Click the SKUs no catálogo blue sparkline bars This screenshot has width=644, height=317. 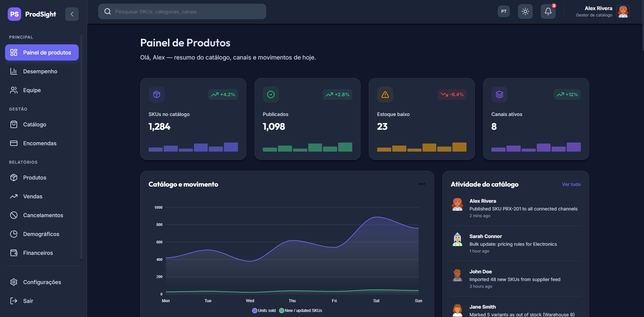pos(193,147)
